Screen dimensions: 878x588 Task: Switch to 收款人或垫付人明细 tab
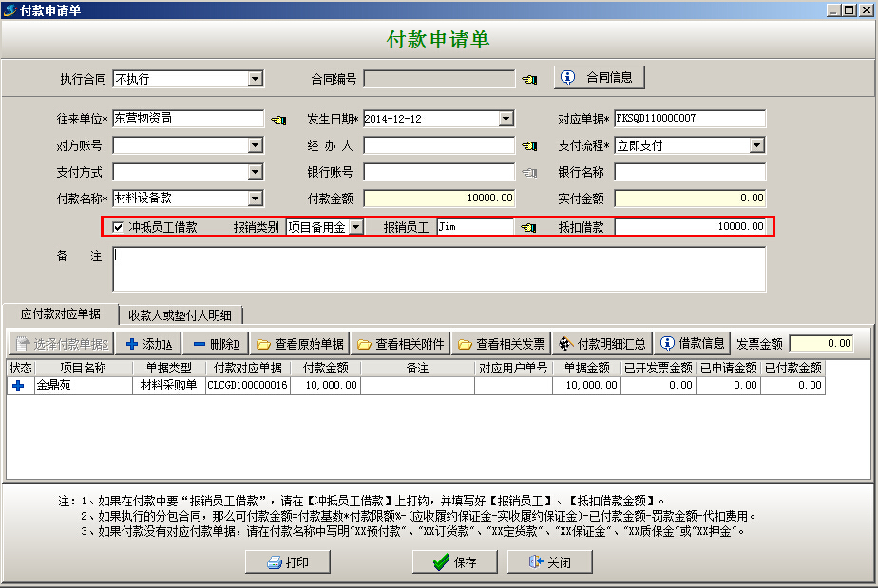[181, 314]
